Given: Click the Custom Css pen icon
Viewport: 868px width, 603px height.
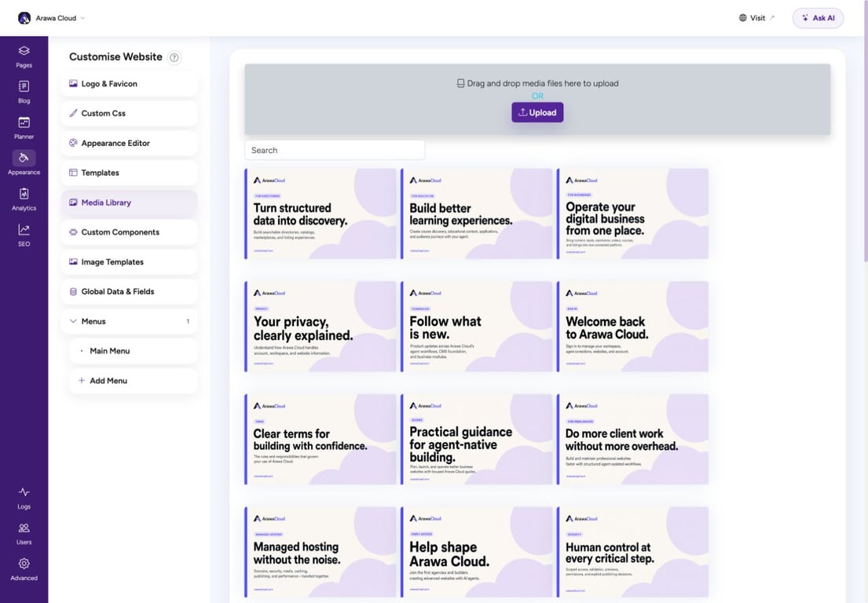Looking at the screenshot, I should [x=73, y=113].
